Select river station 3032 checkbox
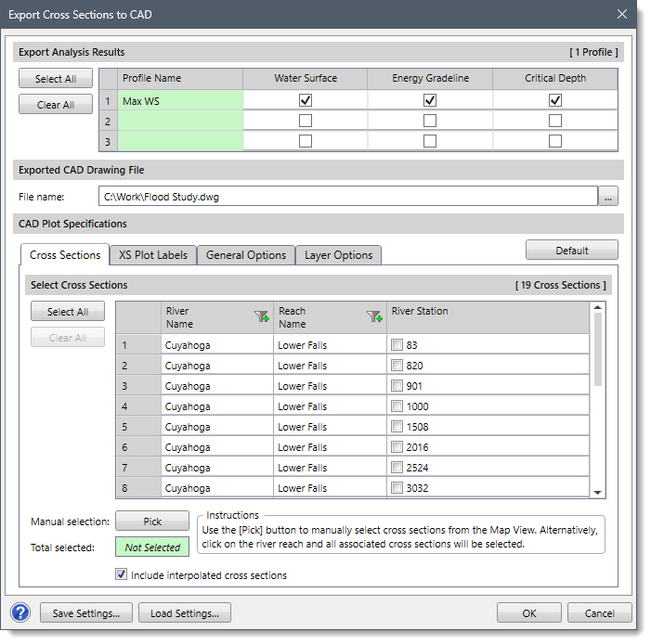The height and width of the screenshot is (644, 651). [x=397, y=487]
